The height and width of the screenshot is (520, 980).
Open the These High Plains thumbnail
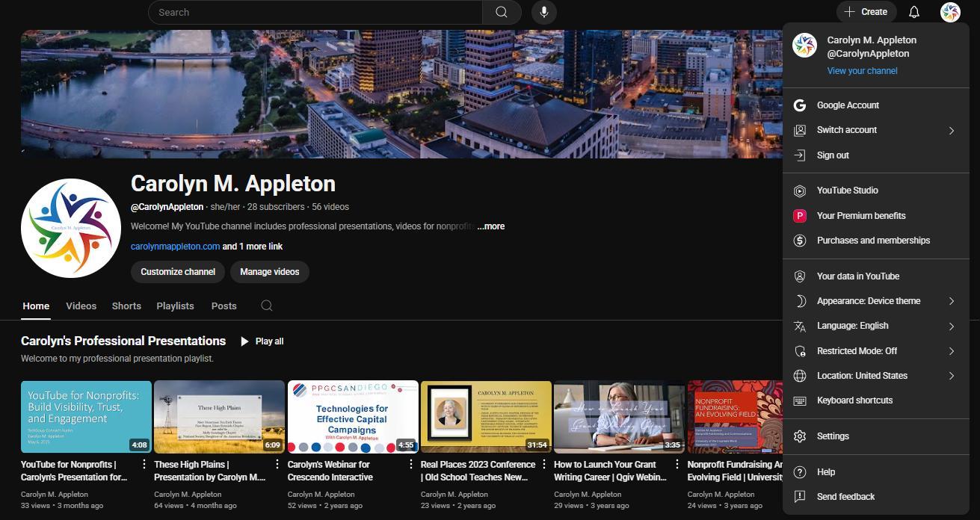220,417
